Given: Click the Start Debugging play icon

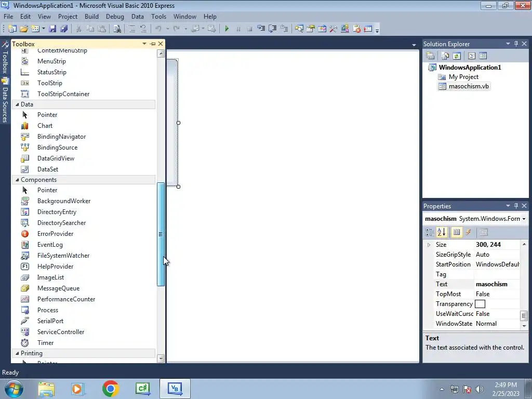Looking at the screenshot, I should click(x=227, y=29).
